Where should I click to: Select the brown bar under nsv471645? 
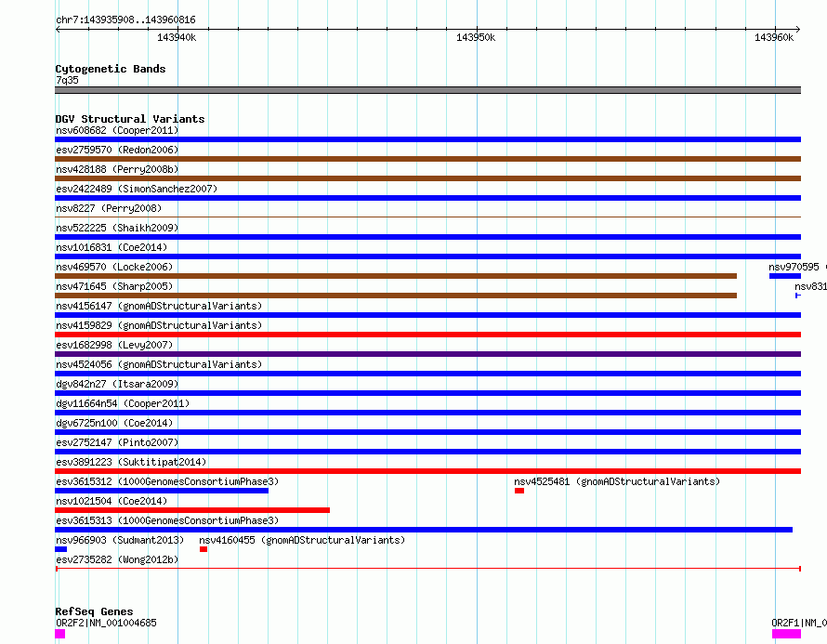click(396, 296)
